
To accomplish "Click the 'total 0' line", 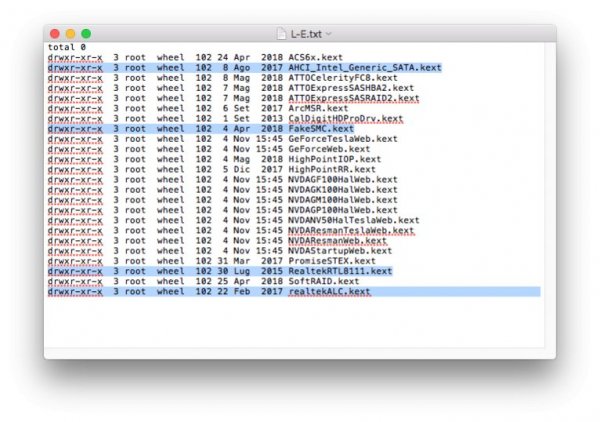I will pyautogui.click(x=67, y=47).
